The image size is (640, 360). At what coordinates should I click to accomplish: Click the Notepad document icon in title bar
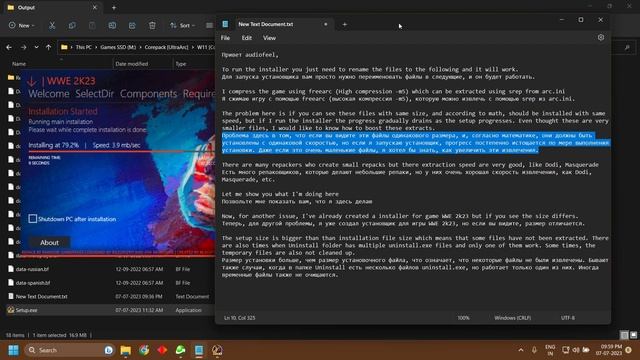click(225, 24)
